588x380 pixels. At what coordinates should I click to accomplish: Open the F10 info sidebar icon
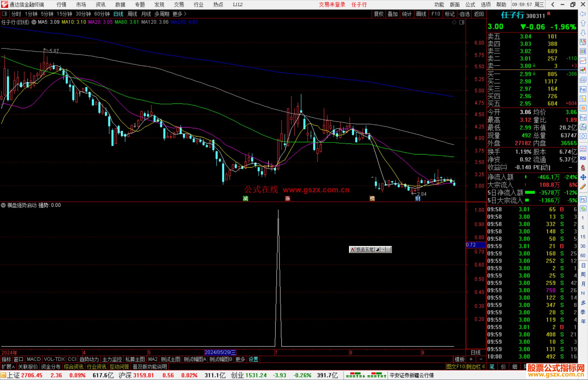coord(583,89)
